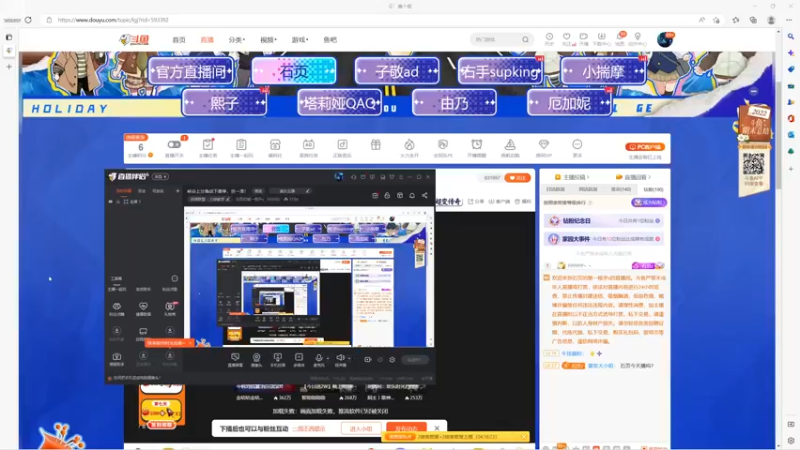
Task: Open the download center icon
Action: click(x=602, y=37)
